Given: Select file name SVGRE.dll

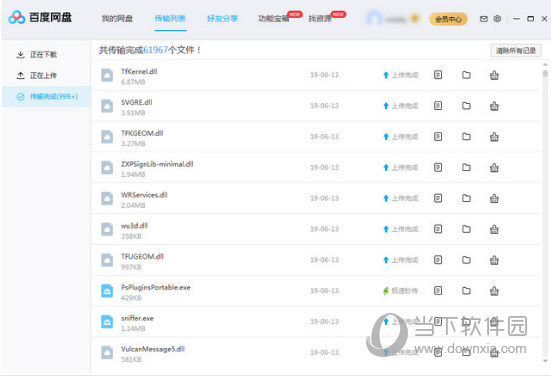Looking at the screenshot, I should [x=137, y=102].
